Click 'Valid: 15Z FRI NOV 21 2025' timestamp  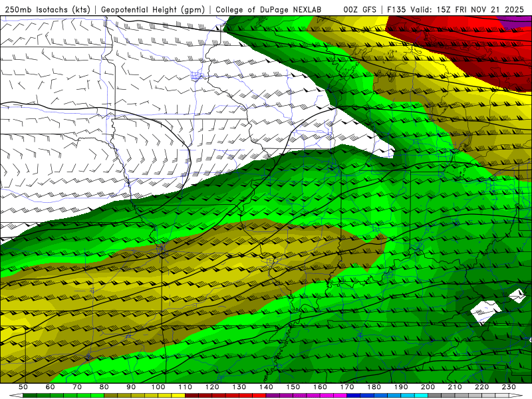click(x=467, y=9)
